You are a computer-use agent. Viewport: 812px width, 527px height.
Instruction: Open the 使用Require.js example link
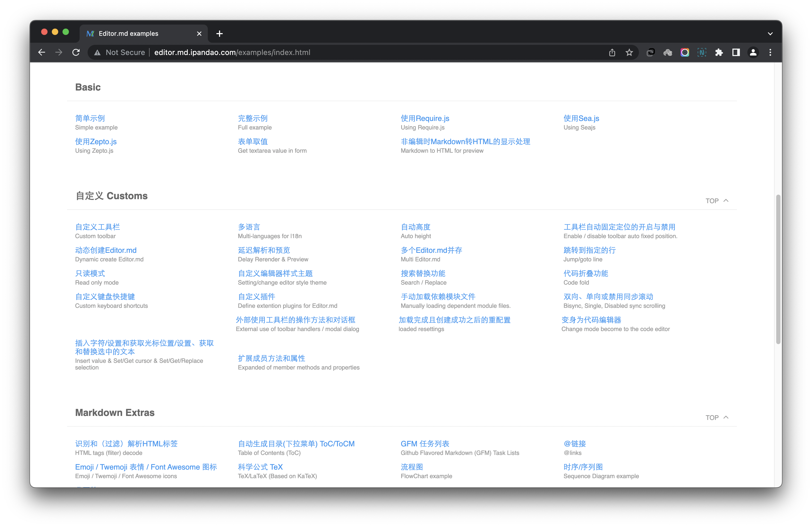pos(425,118)
